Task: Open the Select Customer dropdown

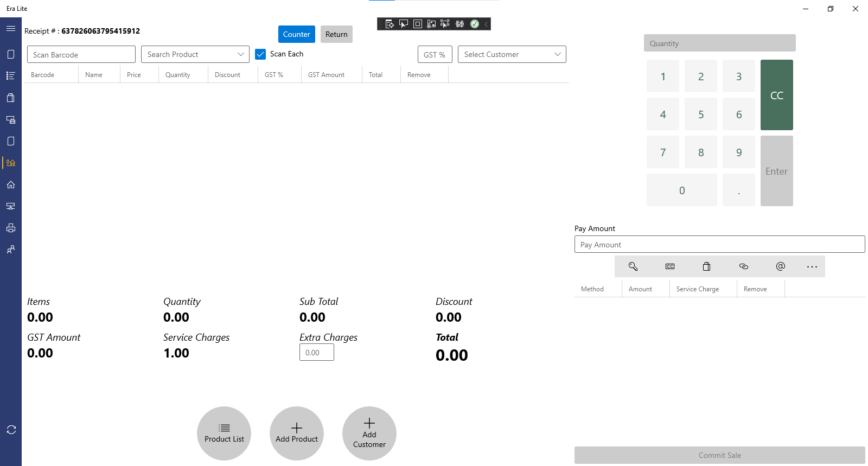Action: click(x=512, y=54)
